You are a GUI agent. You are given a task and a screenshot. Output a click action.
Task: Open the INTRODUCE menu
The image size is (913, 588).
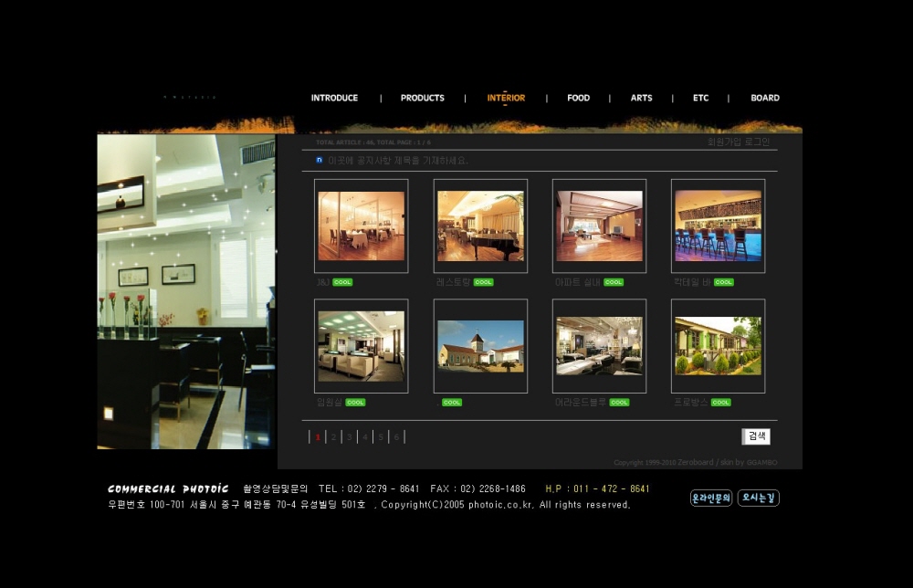coord(334,98)
